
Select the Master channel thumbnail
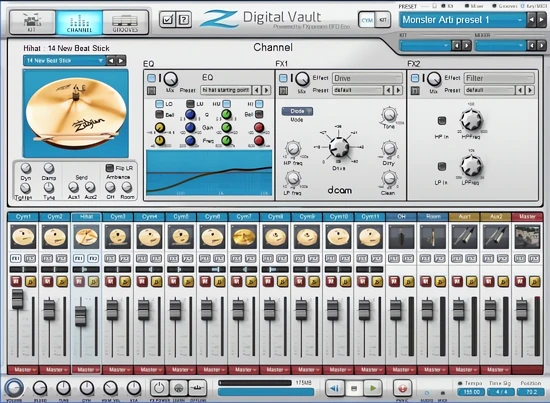pyautogui.click(x=528, y=237)
